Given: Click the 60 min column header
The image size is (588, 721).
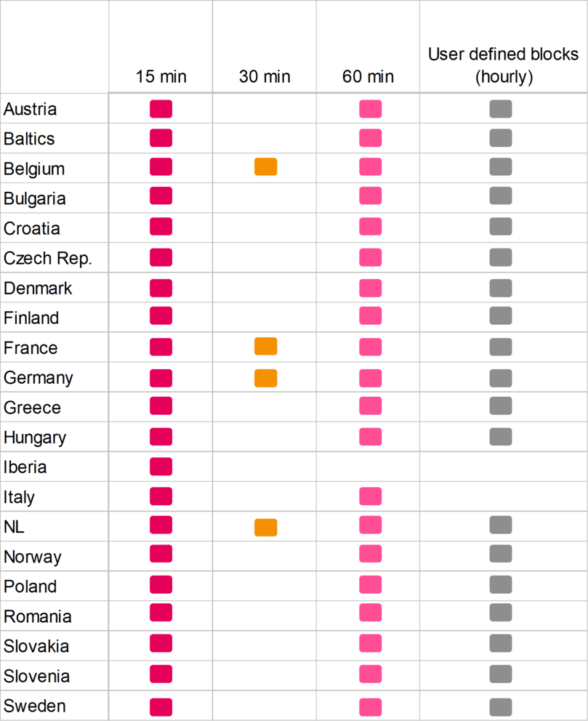Looking at the screenshot, I should (x=368, y=76).
